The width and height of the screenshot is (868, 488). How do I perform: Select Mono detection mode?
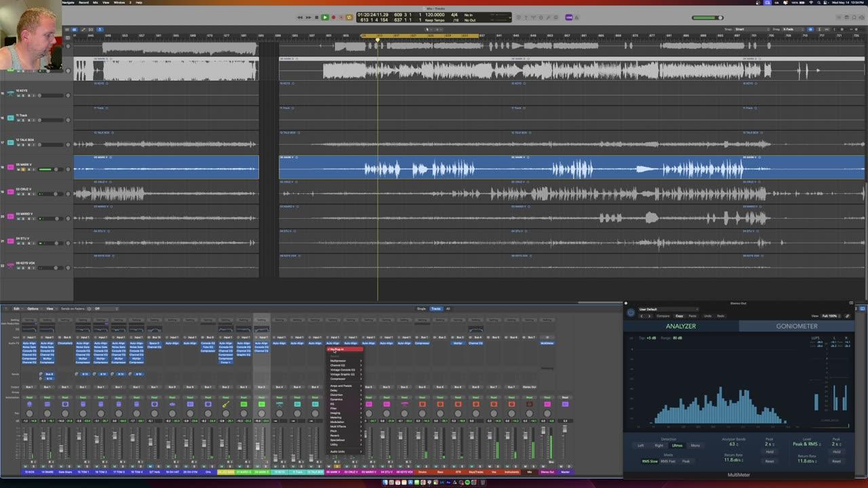point(695,445)
